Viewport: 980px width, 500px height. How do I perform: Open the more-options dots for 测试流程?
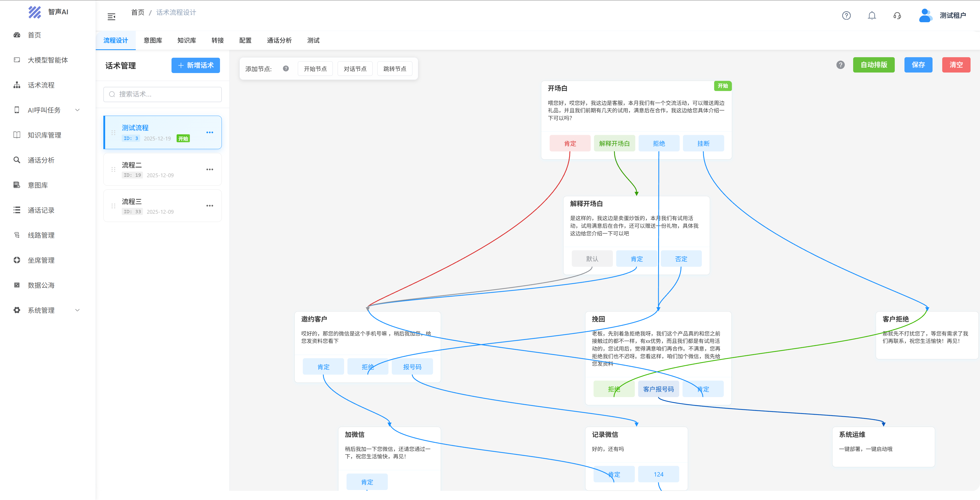[x=210, y=133]
